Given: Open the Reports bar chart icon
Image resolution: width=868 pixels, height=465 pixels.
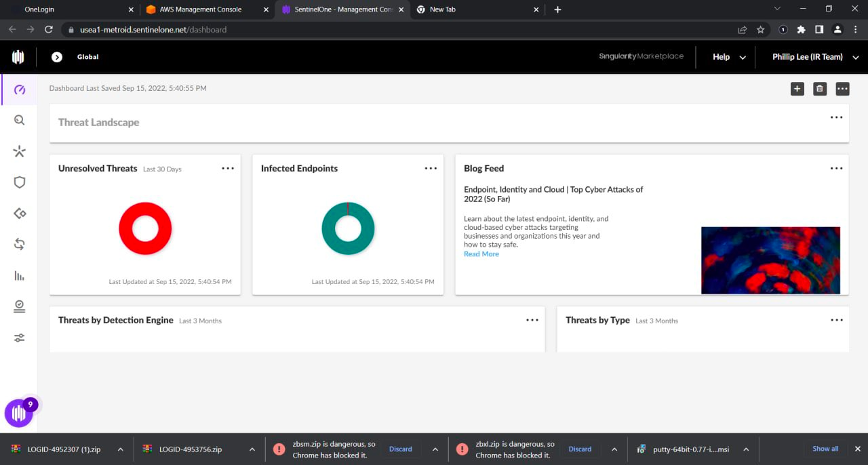Looking at the screenshot, I should (19, 276).
